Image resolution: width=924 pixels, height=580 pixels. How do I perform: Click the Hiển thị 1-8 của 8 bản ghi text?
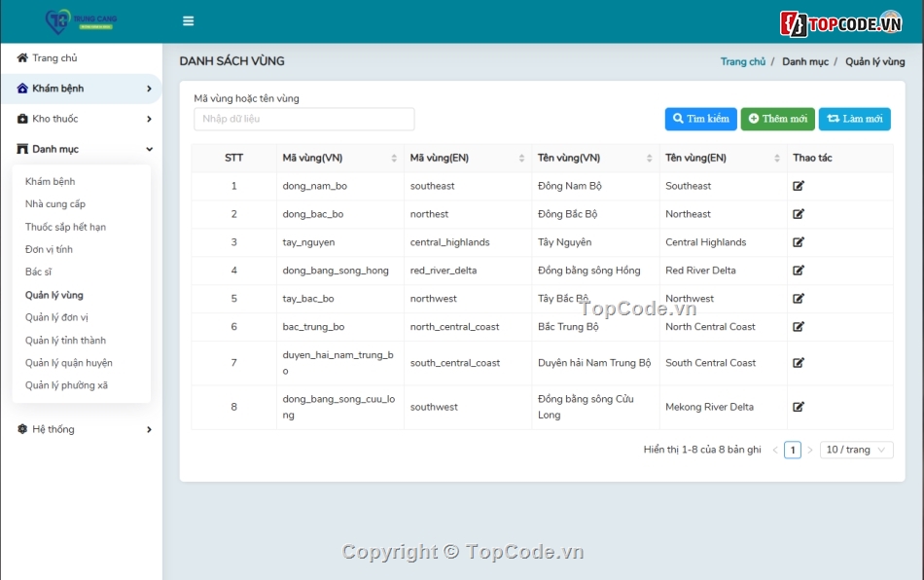[702, 450]
